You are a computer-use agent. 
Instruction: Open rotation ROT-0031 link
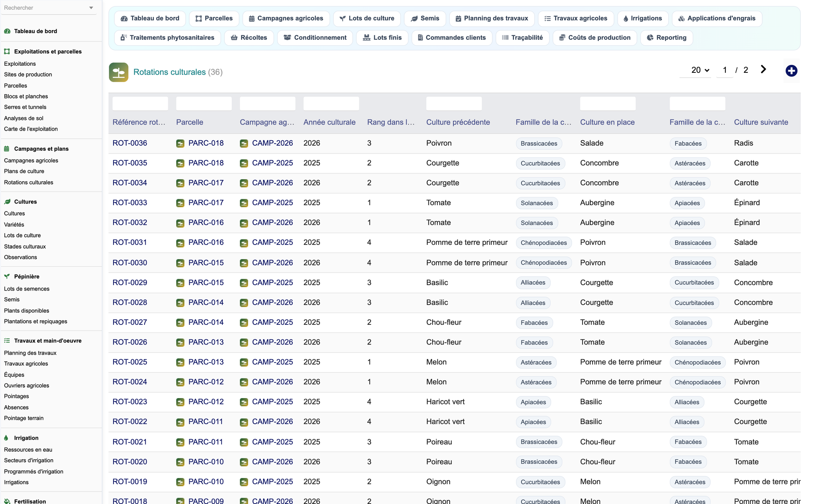point(130,242)
